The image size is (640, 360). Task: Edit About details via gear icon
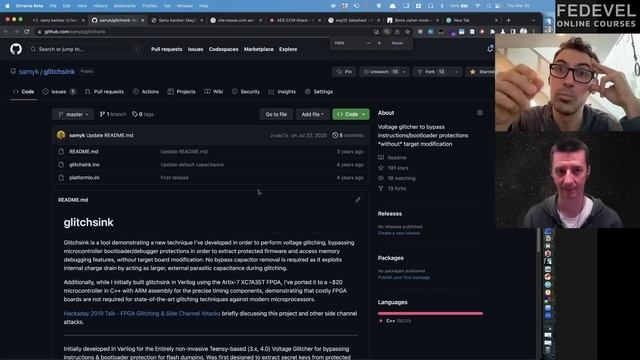point(480,113)
